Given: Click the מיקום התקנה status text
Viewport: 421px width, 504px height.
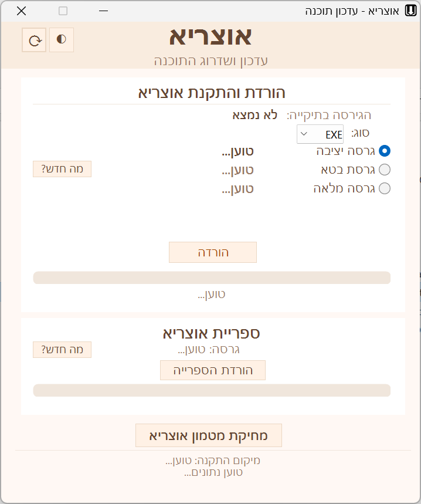Looking at the screenshot, I should click(x=213, y=461).
